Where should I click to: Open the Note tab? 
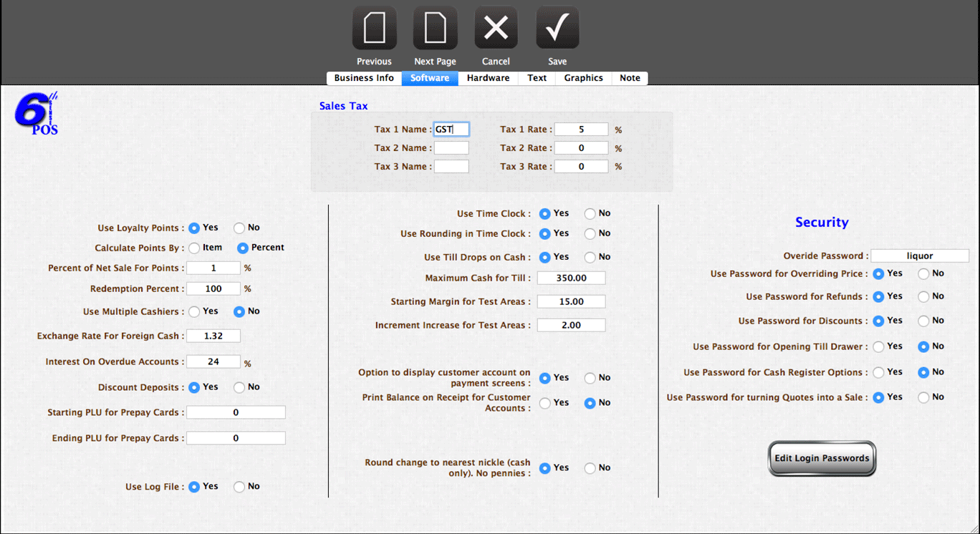pyautogui.click(x=630, y=78)
